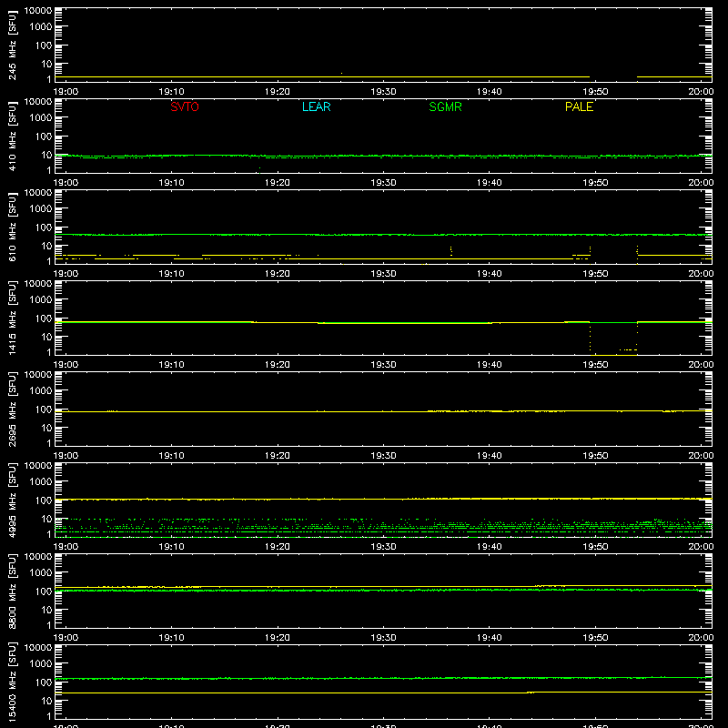
Task: Click 19:30 tick label under 4995 MHz panel
Action: pyautogui.click(x=383, y=547)
